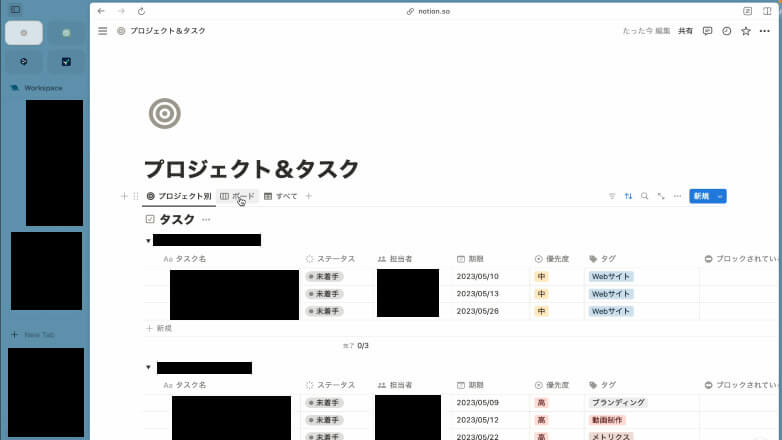Viewport: 782px width, 440px height.
Task: Go back with the browser back arrow
Action: (x=101, y=11)
